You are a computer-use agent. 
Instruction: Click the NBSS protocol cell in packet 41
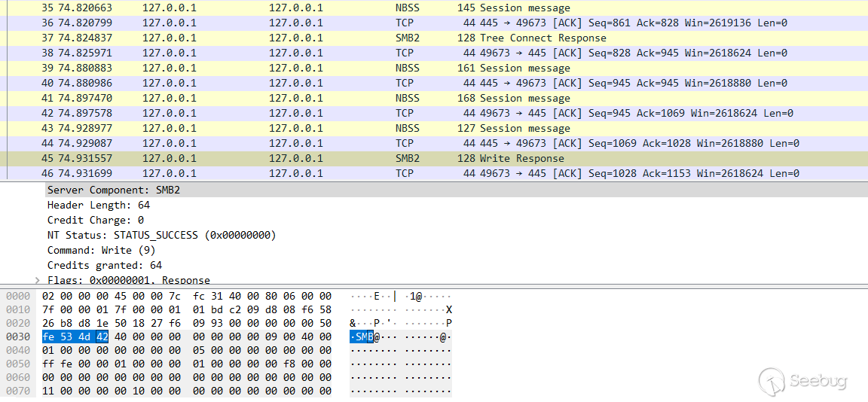click(408, 98)
